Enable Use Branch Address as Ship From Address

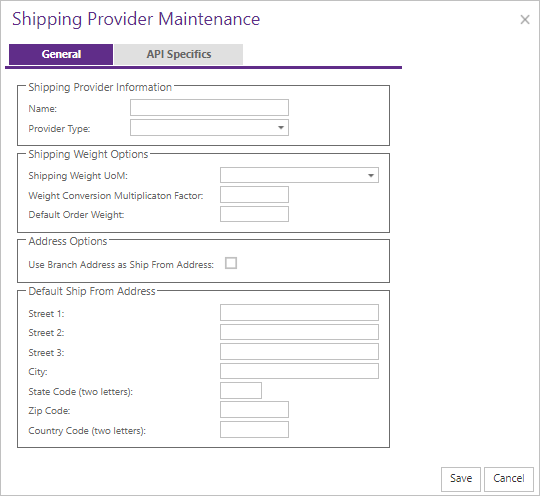click(x=231, y=263)
